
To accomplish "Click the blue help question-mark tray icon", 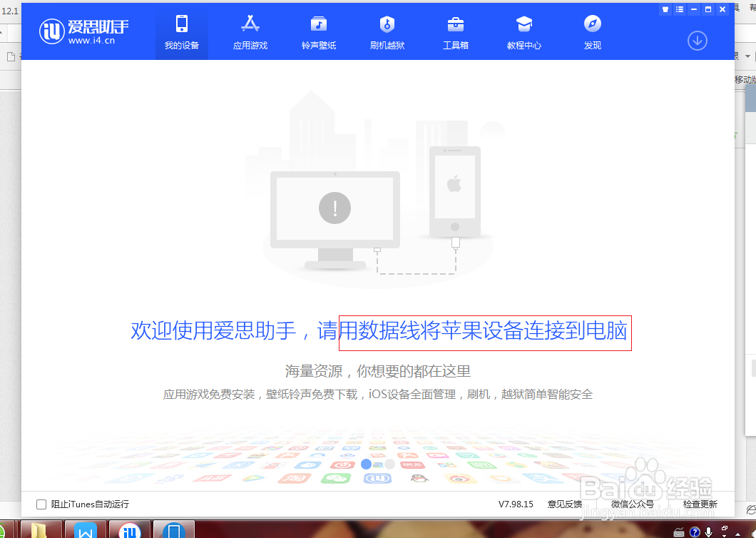I will point(695,532).
